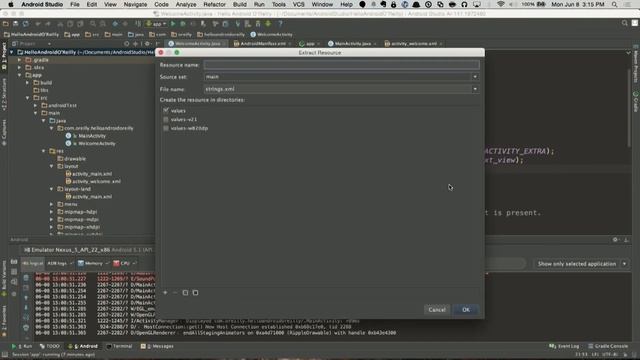Collapse the res folder in project tree

point(44,151)
